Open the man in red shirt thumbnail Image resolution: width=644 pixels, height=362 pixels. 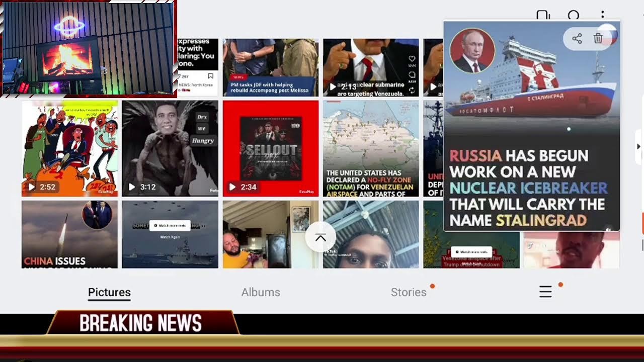572,249
